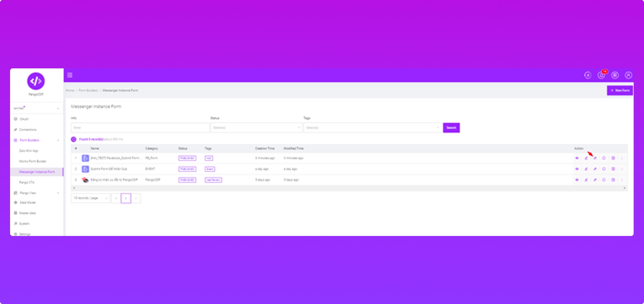Click the refresh icon in row 2
644x304 pixels.
click(x=604, y=169)
